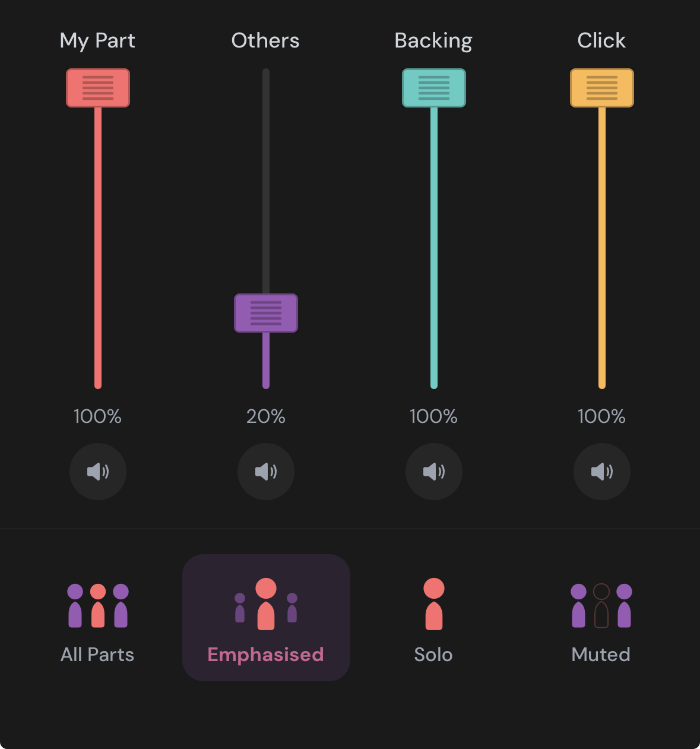Click the My Part 100% readout

98,416
